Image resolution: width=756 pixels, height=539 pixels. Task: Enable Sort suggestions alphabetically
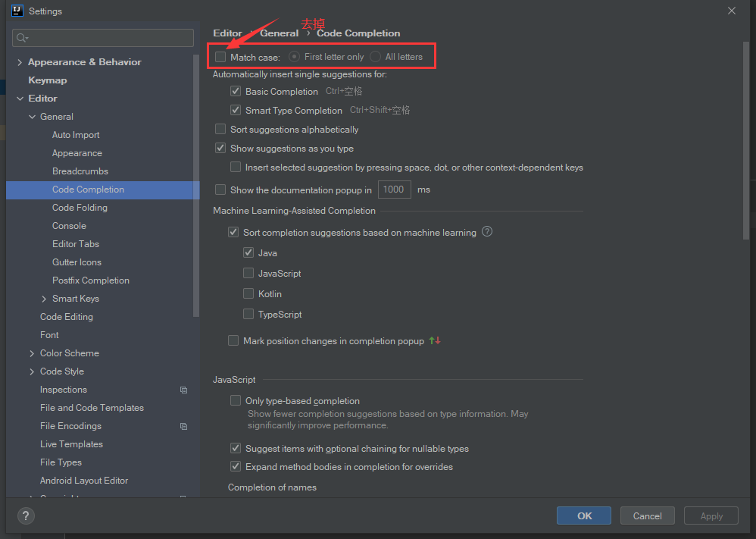pyautogui.click(x=220, y=130)
